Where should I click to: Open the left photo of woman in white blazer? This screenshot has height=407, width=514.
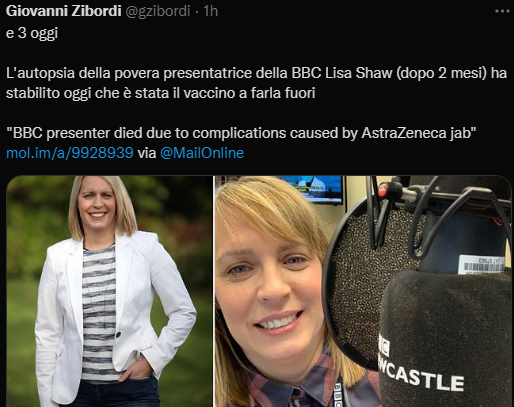pyautogui.click(x=109, y=291)
